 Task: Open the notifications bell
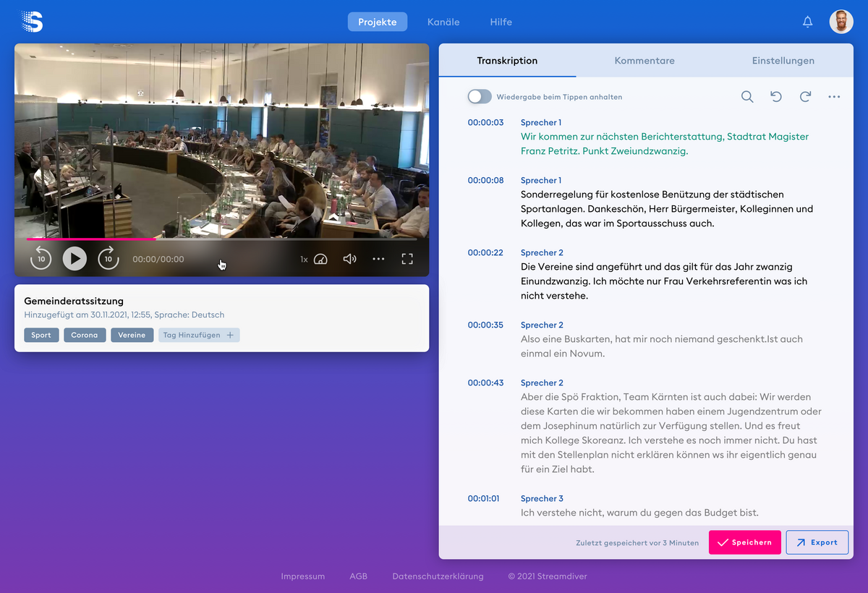(x=808, y=22)
